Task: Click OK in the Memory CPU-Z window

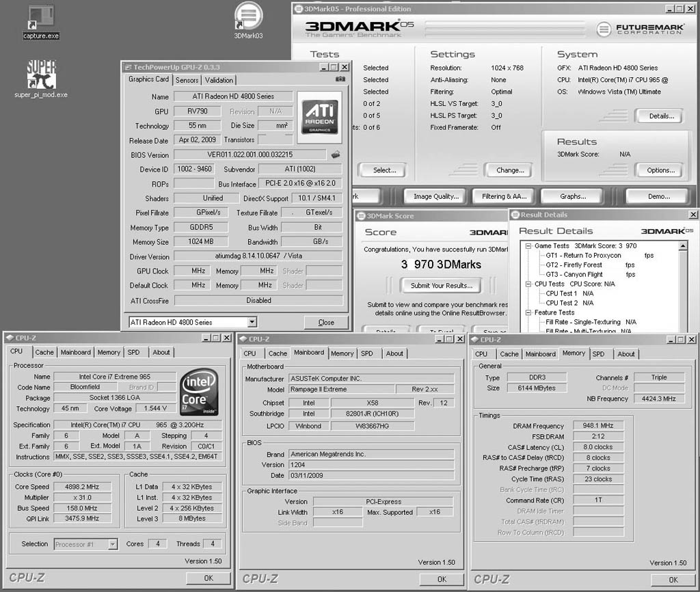Action: point(673,580)
